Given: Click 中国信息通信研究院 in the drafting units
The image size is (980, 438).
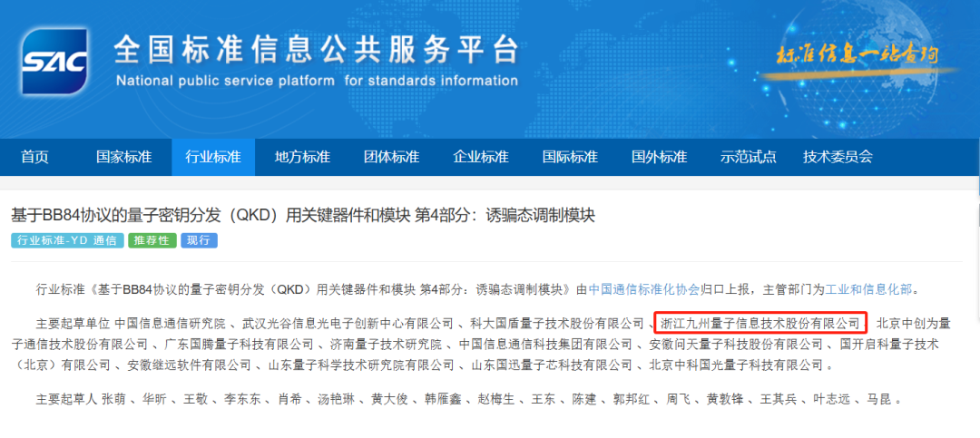Looking at the screenshot, I should (171, 324).
